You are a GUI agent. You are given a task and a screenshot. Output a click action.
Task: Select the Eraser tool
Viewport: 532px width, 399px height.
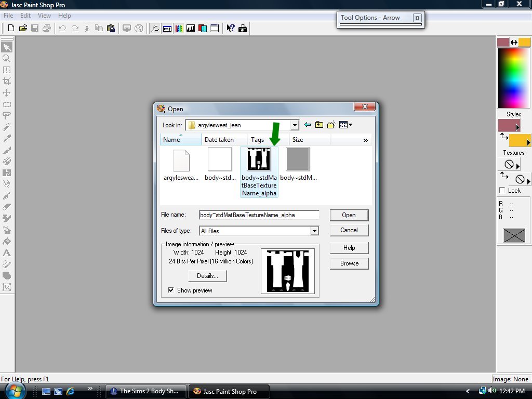7,207
